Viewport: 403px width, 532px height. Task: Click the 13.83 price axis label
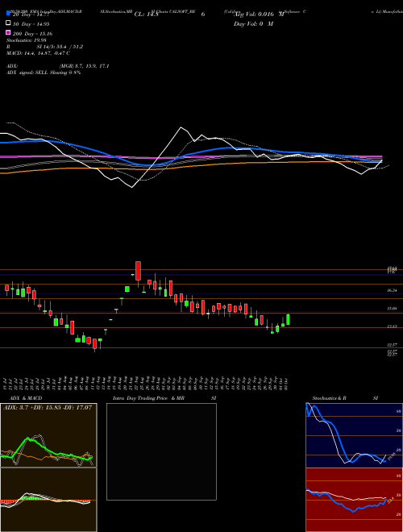pos(392,326)
